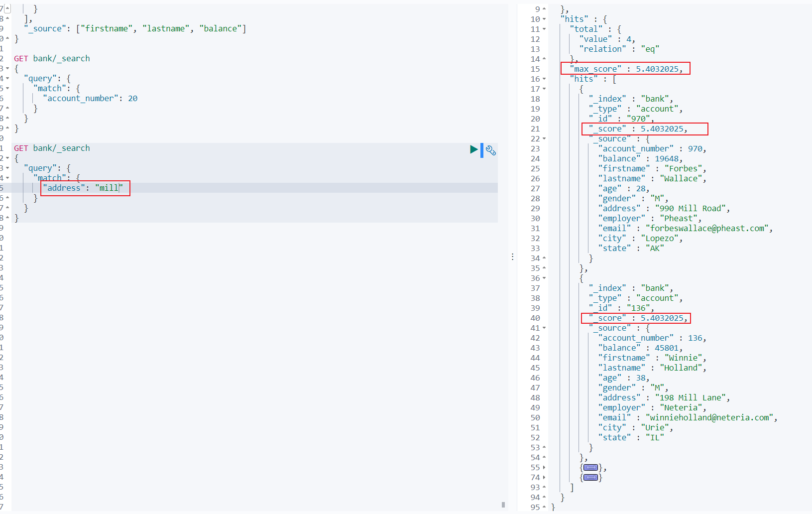Click the "_score" line under id 136
Screen dimensions: 812x514
coord(638,318)
